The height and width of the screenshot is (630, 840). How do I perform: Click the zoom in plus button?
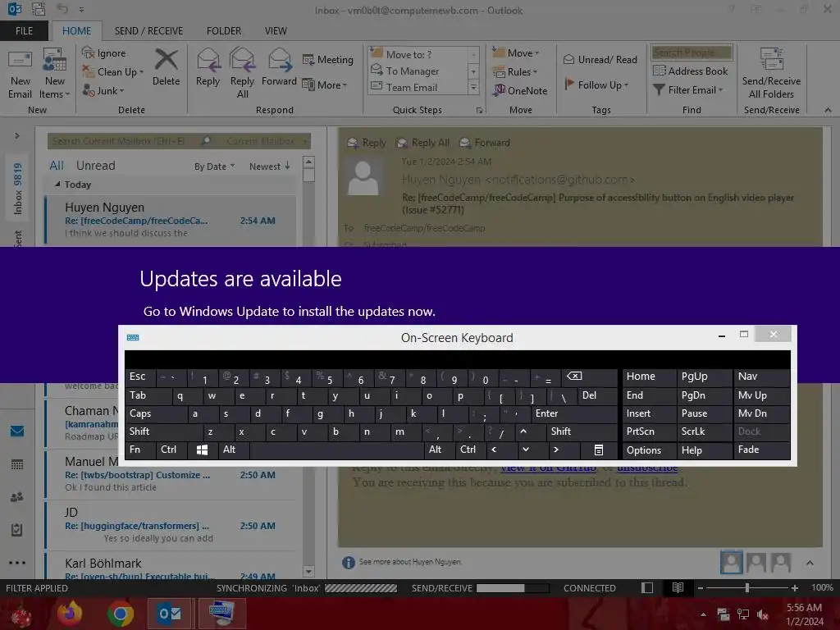[x=794, y=587]
